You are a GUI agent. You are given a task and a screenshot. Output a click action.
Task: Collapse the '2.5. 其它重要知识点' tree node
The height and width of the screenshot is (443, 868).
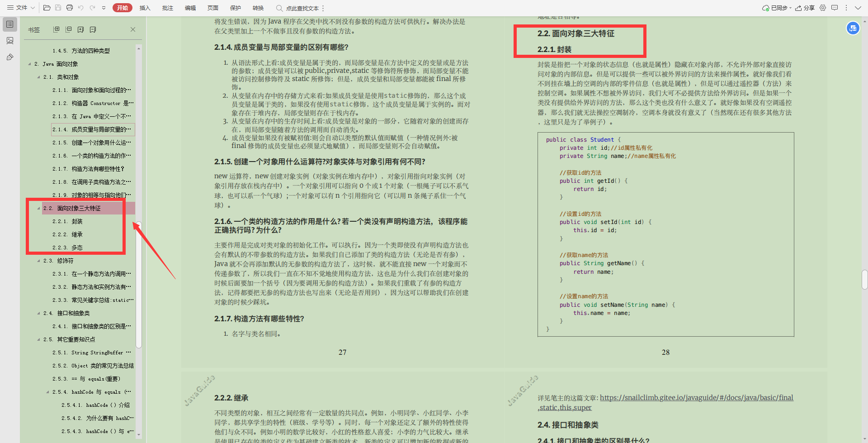coord(38,339)
